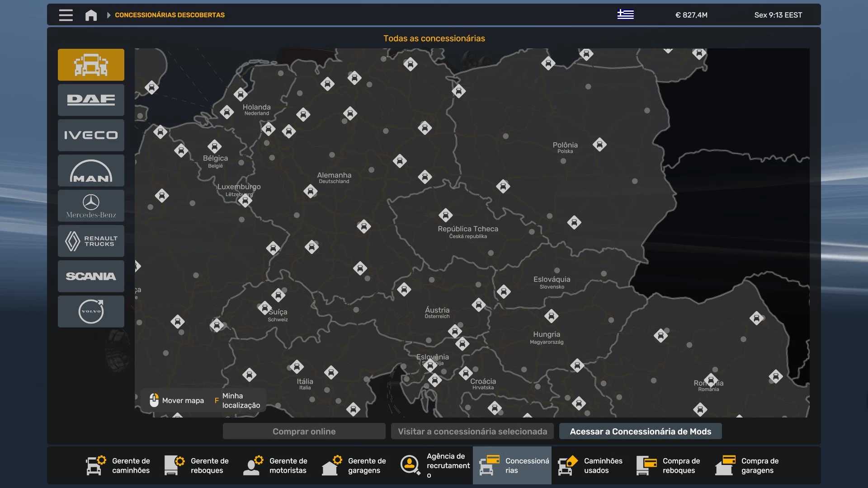Click Visitar a concessionária selecionada button
Image resolution: width=868 pixels, height=488 pixels.
point(472,432)
